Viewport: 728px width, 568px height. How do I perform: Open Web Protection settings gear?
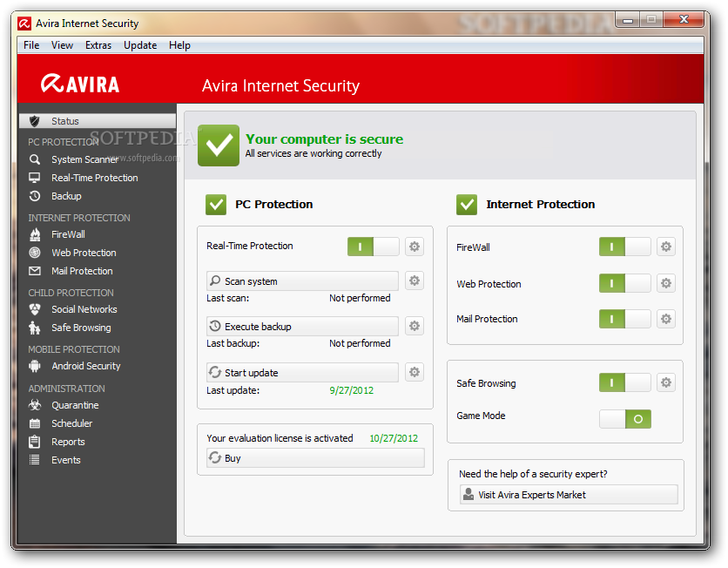pyautogui.click(x=666, y=283)
